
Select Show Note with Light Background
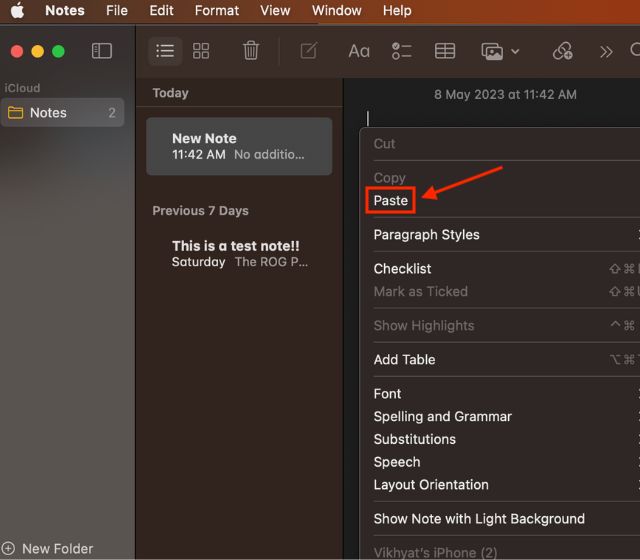coord(479,519)
